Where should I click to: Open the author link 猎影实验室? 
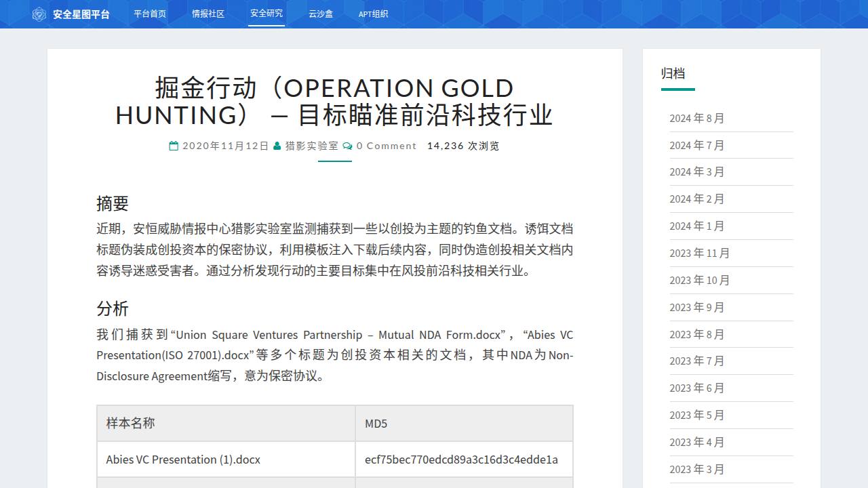coord(311,146)
